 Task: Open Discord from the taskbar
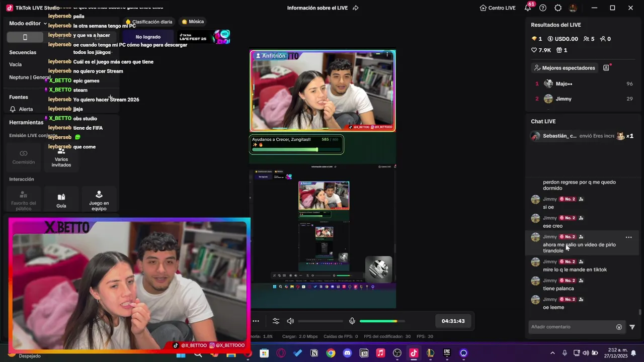(347, 353)
